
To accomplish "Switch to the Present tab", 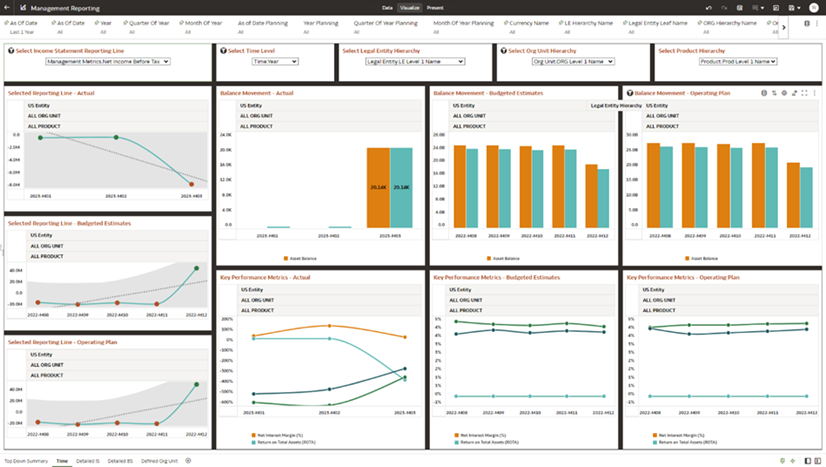I will tap(435, 8).
